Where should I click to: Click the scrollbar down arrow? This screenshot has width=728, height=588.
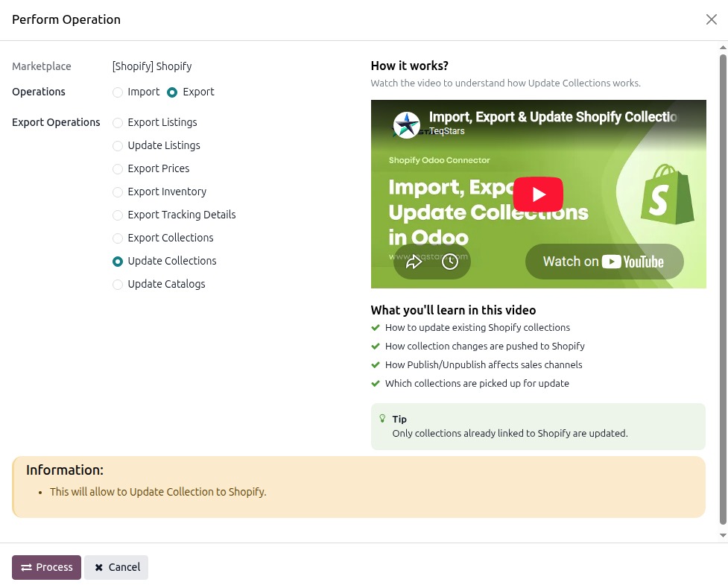[723, 536]
